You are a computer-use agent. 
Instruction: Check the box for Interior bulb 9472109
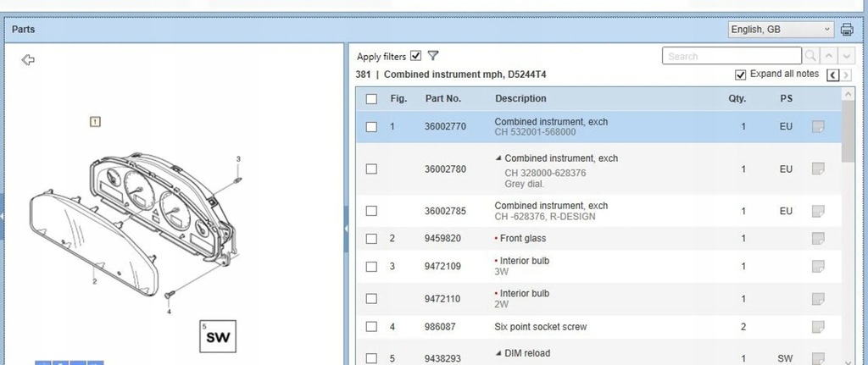[x=371, y=266]
